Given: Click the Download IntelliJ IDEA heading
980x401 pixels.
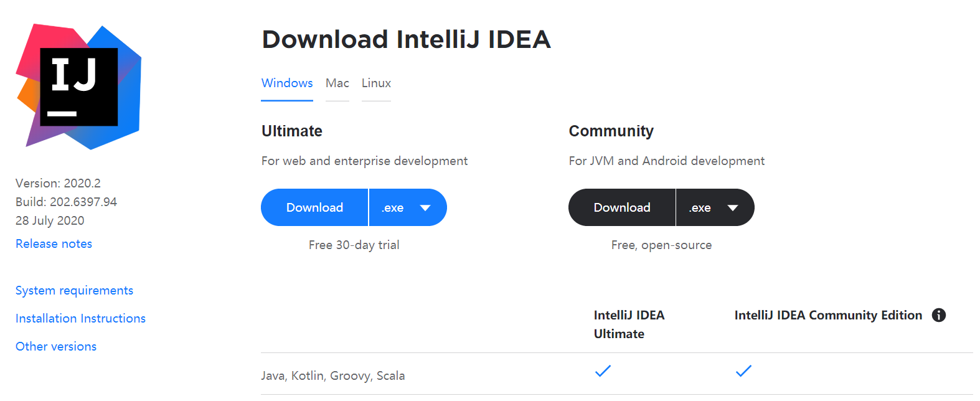Looking at the screenshot, I should click(x=406, y=39).
